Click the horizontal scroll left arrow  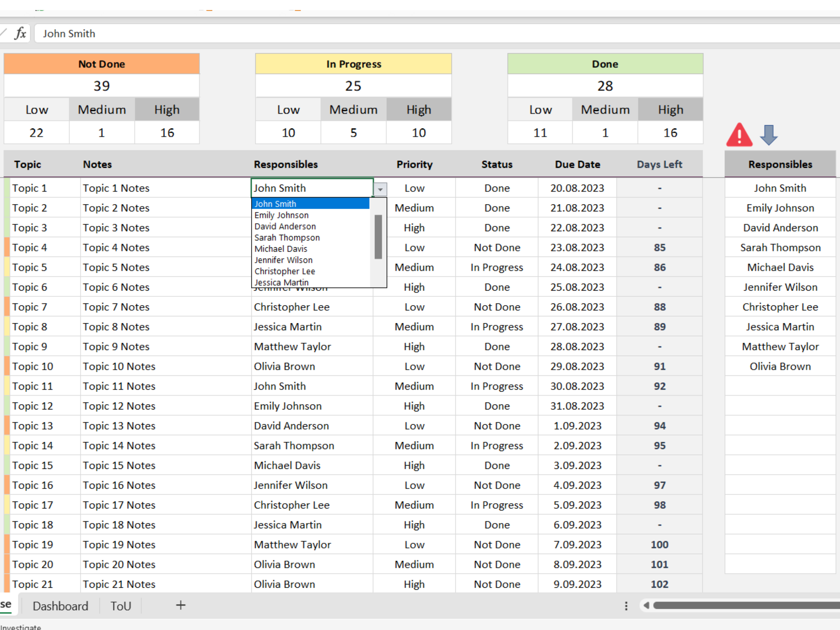tap(646, 605)
